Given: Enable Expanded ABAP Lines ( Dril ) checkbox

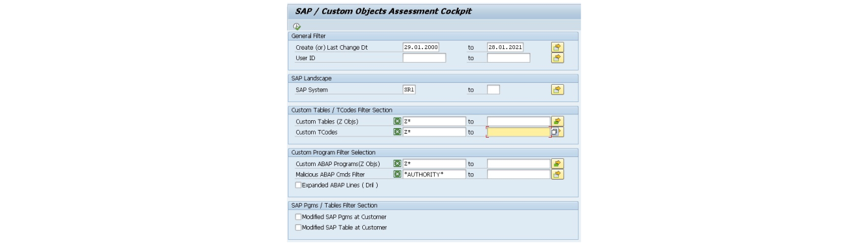Looking at the screenshot, I should (298, 185).
